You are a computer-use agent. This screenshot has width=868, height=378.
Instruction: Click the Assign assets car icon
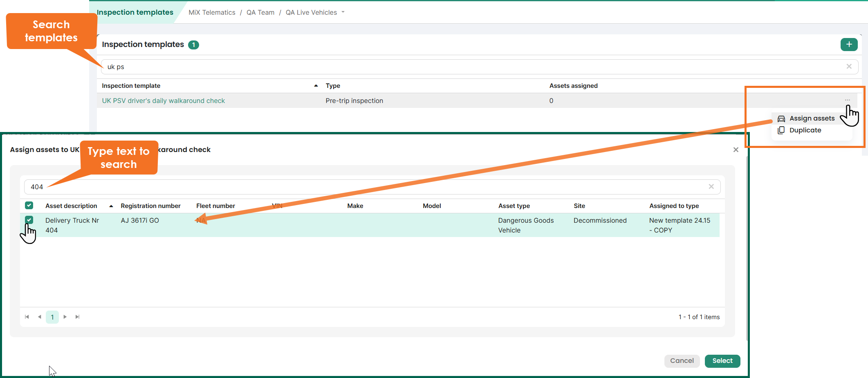(x=781, y=119)
